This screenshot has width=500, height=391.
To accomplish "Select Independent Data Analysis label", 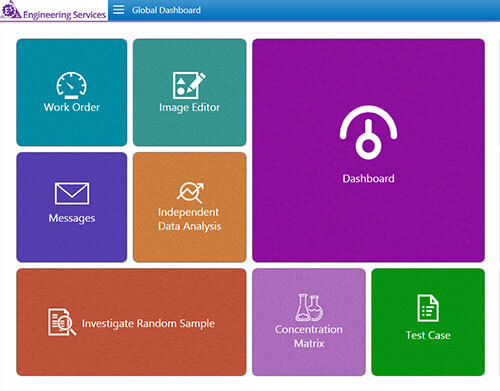I will click(189, 219).
